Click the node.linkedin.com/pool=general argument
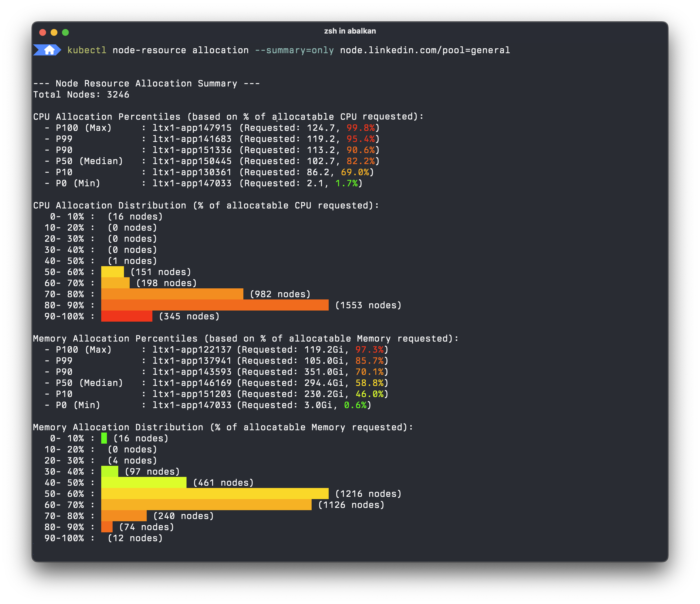Viewport: 700px width, 604px height. (x=425, y=50)
